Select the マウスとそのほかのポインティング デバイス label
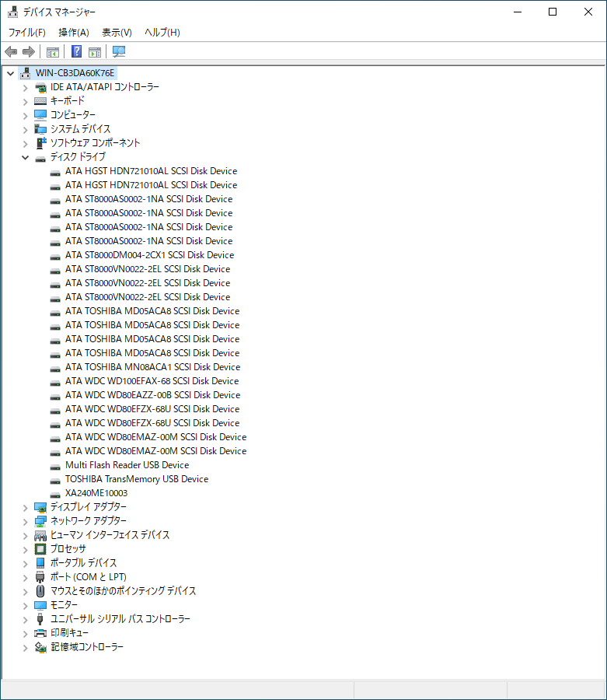607x700 pixels. 123,591
